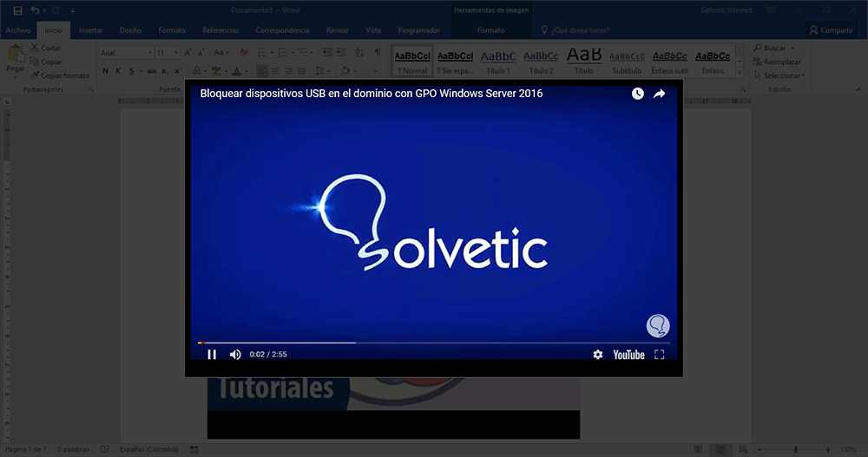Viewport: 868px width, 457px height.
Task: Click the increase indent icon
Action: click(x=341, y=53)
